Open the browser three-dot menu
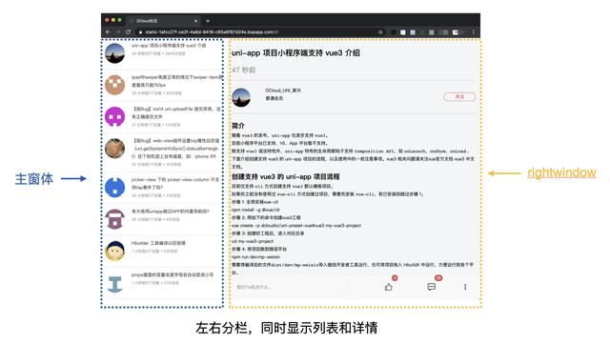Image resolution: width=610 pixels, height=364 pixels. point(474,31)
